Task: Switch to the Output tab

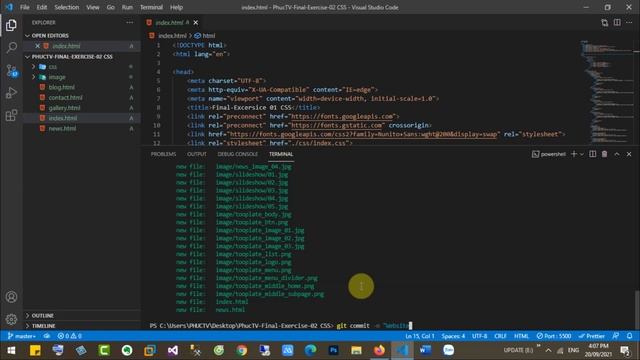Action: [x=197, y=154]
